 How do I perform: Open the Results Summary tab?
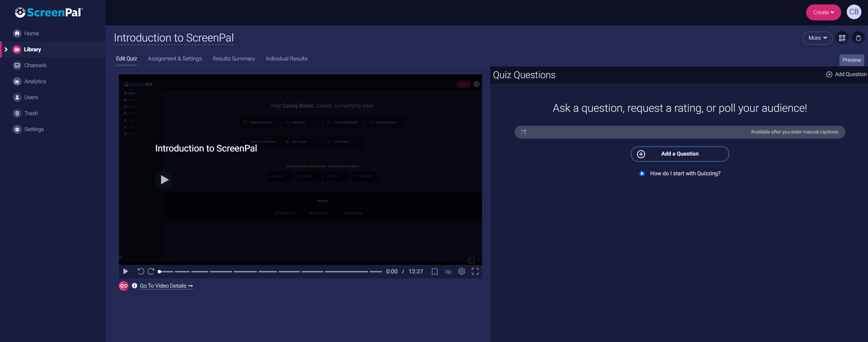point(234,59)
